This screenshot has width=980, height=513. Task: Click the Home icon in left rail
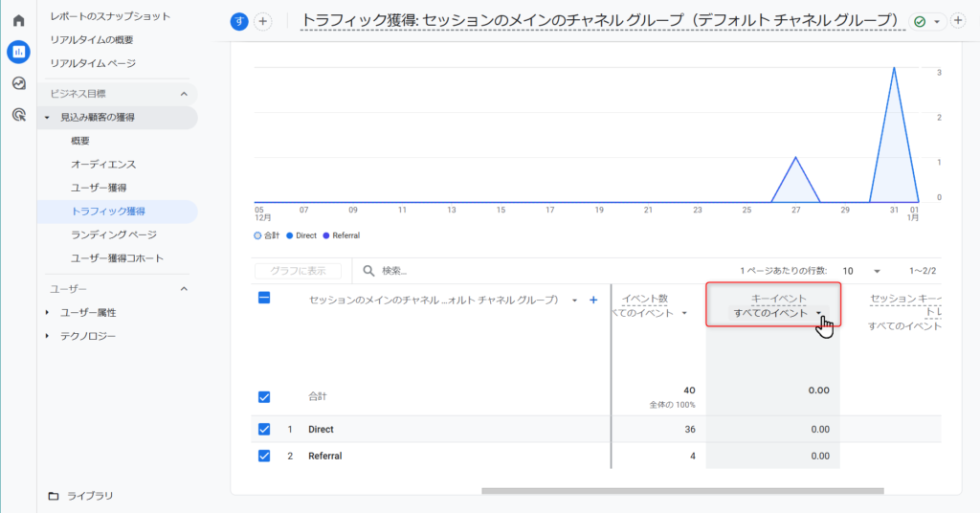coord(18,20)
